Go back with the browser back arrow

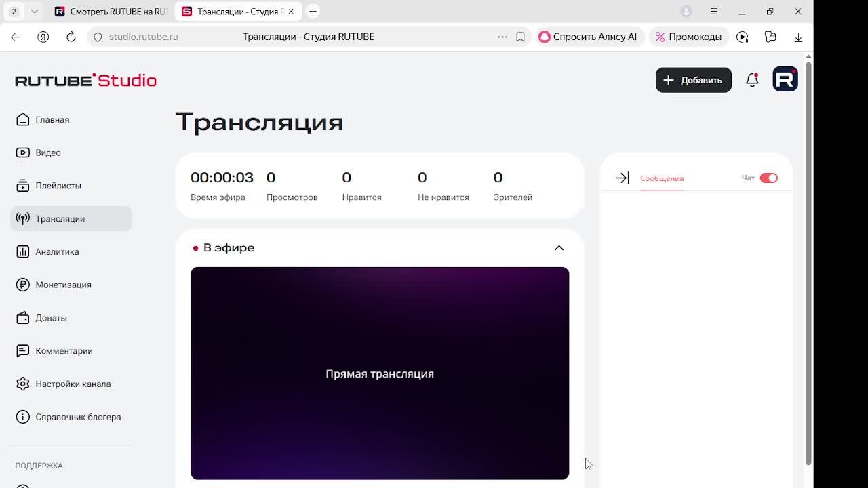(x=15, y=37)
